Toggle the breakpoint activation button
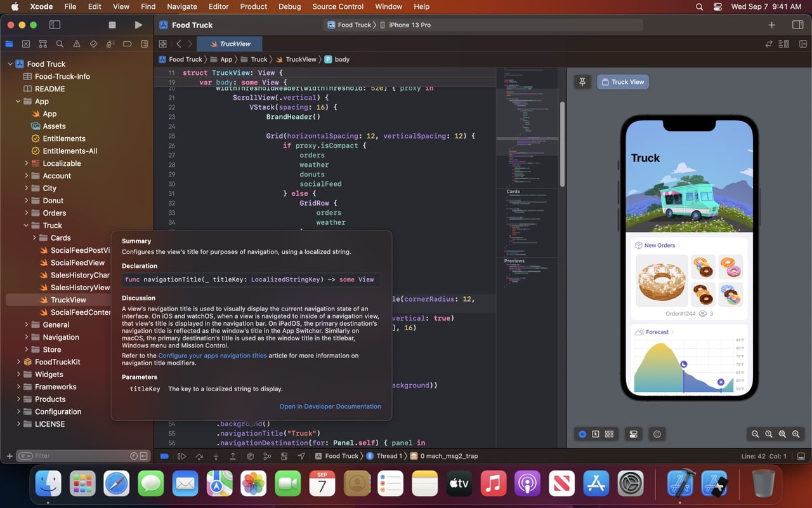Viewport: 812px width, 508px height. pos(164,455)
